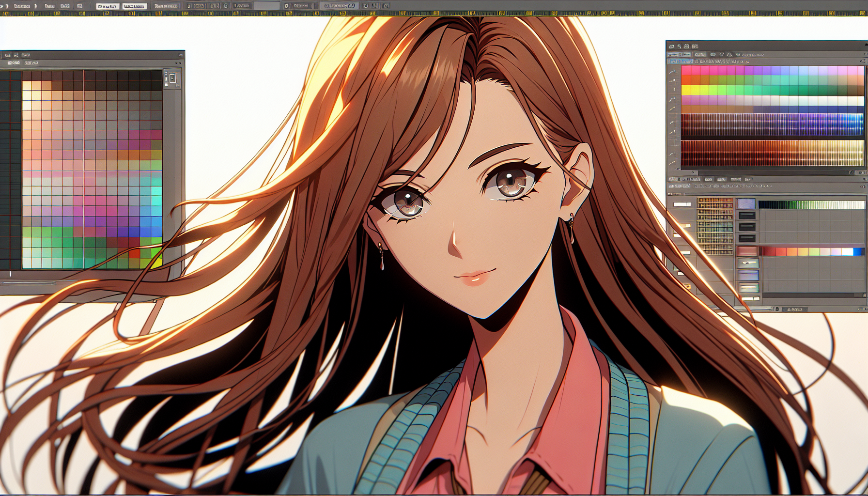Pick the orange swatch in the lower-right rainbow strip
868x496 pixels.
click(x=792, y=252)
